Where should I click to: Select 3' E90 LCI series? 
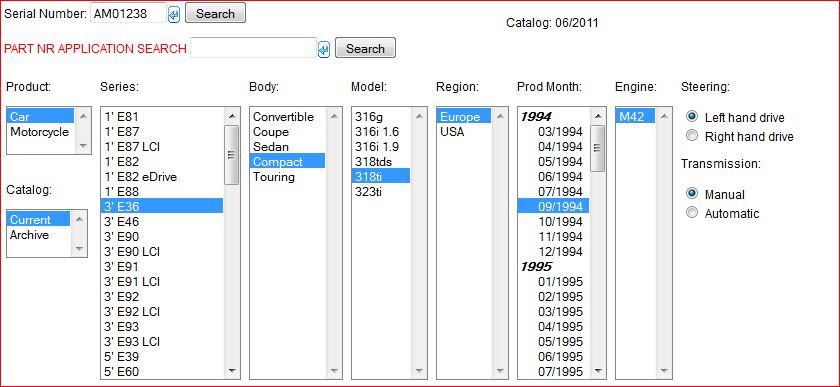[x=162, y=251]
